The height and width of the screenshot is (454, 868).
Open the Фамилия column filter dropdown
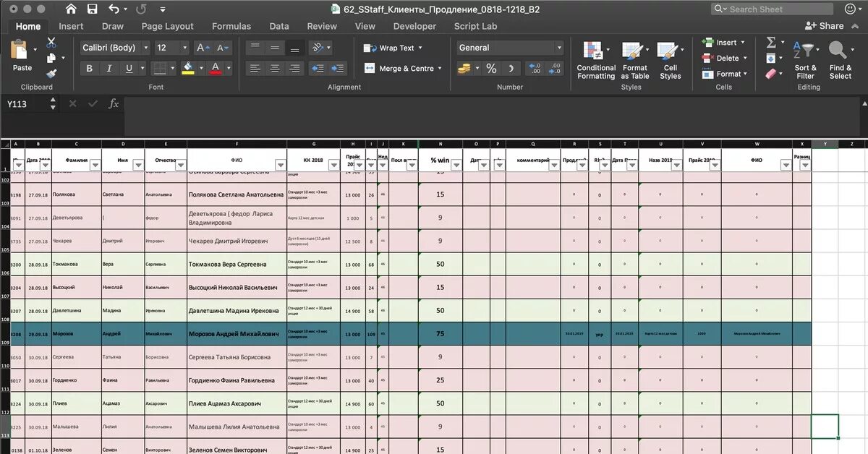94,165
